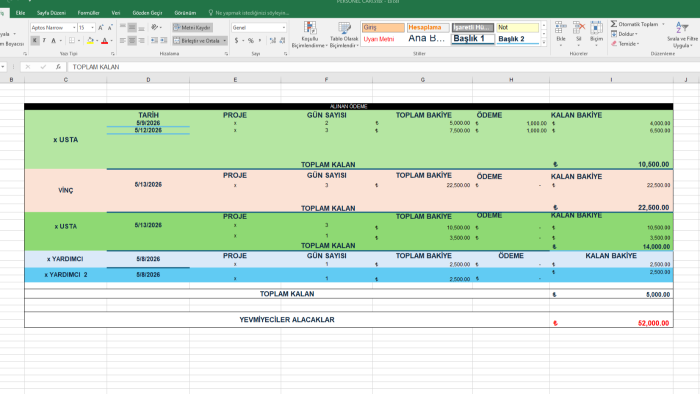Open Yazı Tipi dialog launcher
The width and height of the screenshot is (700, 394).
click(113, 54)
